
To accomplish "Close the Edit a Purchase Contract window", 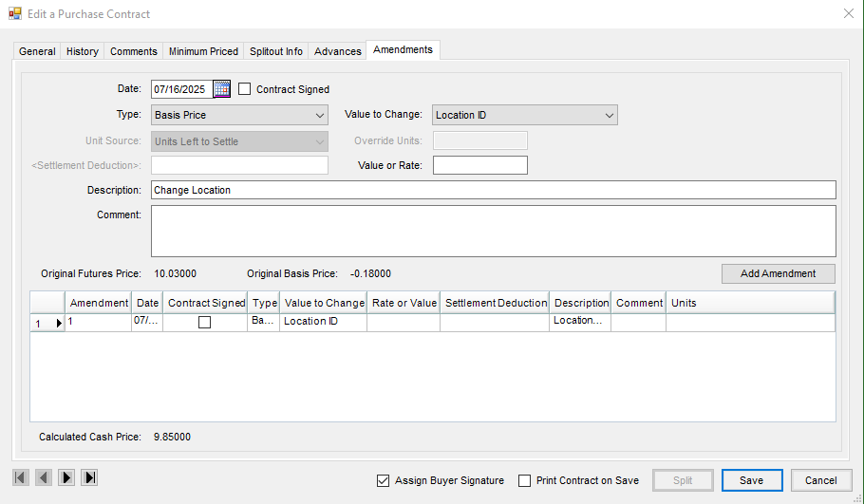I will pos(849,13).
